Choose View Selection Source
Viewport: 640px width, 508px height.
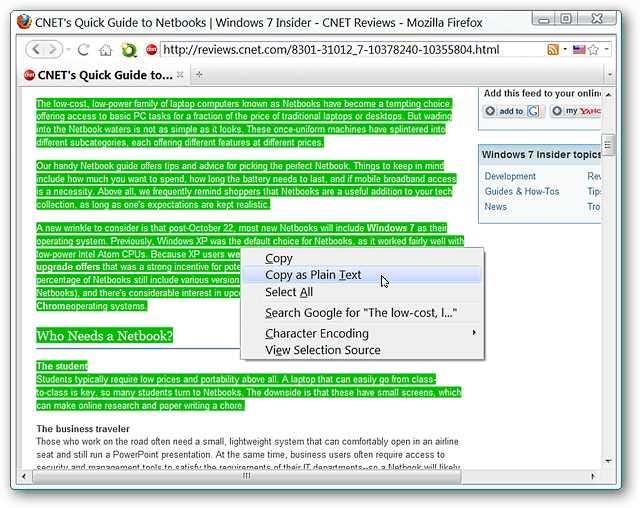(x=362, y=350)
